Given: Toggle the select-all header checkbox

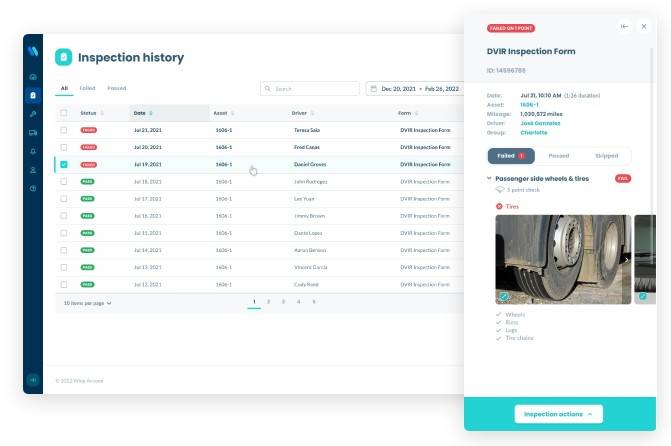Looking at the screenshot, I should pos(64,113).
